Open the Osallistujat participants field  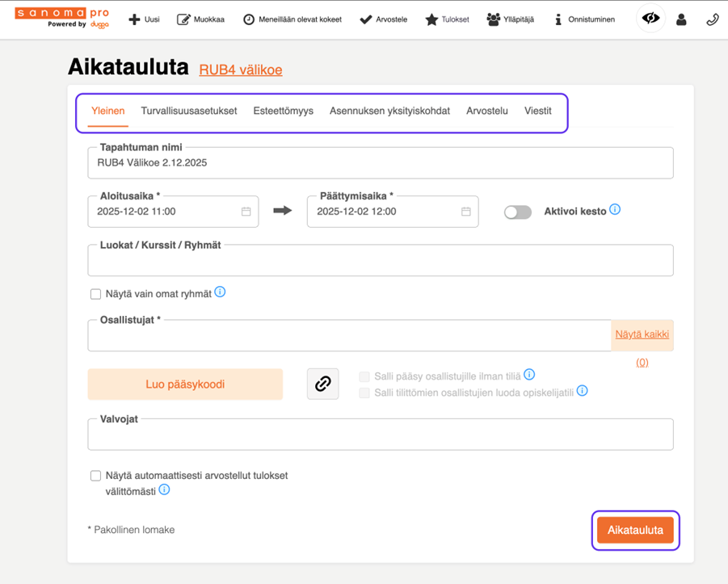[349, 336]
